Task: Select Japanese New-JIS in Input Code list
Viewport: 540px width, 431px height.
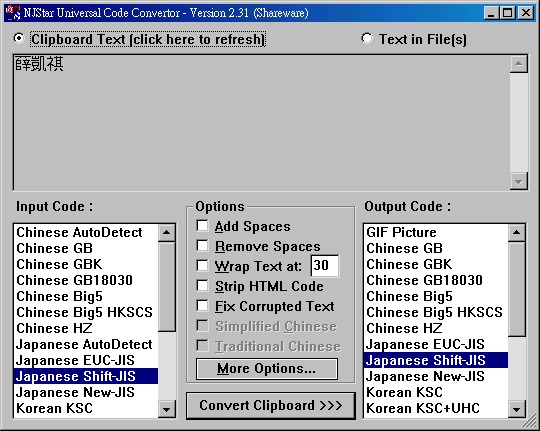Action: coord(86,392)
